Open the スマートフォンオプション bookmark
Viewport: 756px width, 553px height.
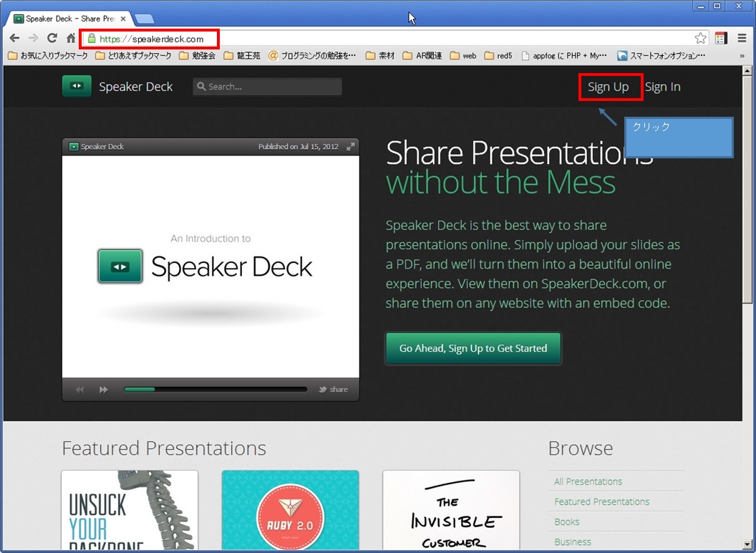pos(661,55)
